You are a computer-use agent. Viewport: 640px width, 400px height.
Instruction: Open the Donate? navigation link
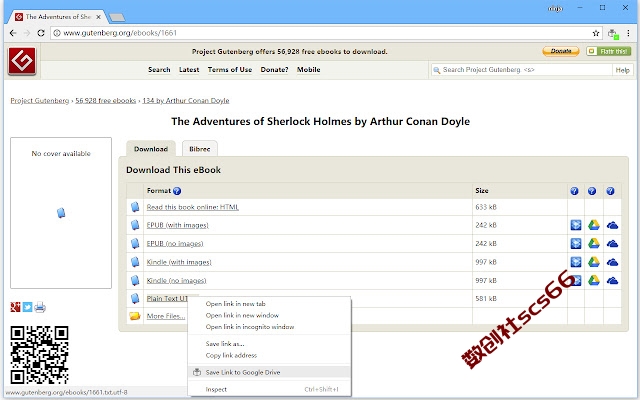274,70
